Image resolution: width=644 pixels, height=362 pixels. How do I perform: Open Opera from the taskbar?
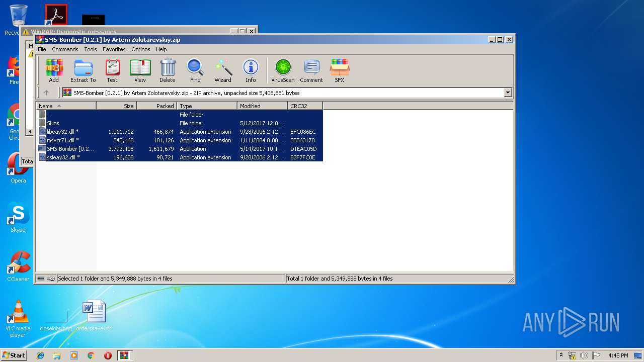(108, 355)
